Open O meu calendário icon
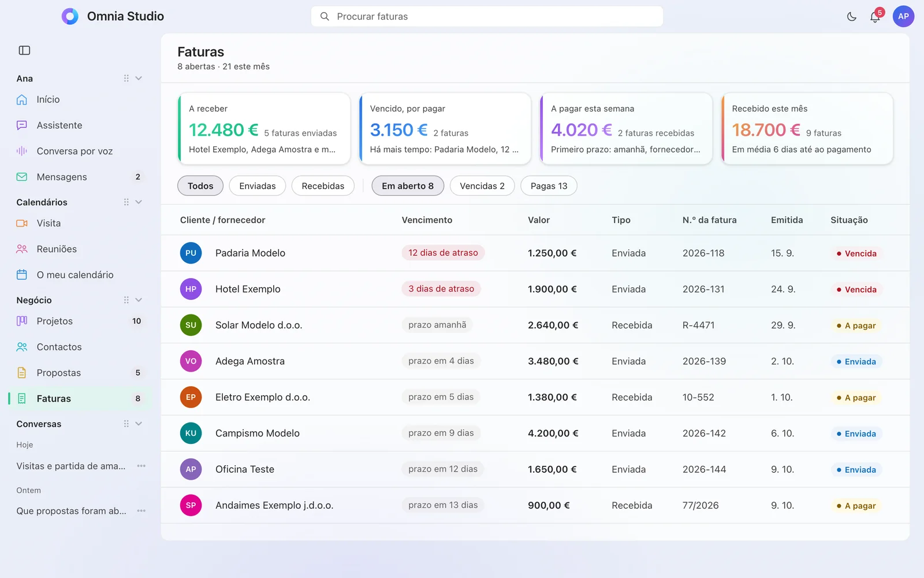The image size is (924, 578). [x=22, y=275]
